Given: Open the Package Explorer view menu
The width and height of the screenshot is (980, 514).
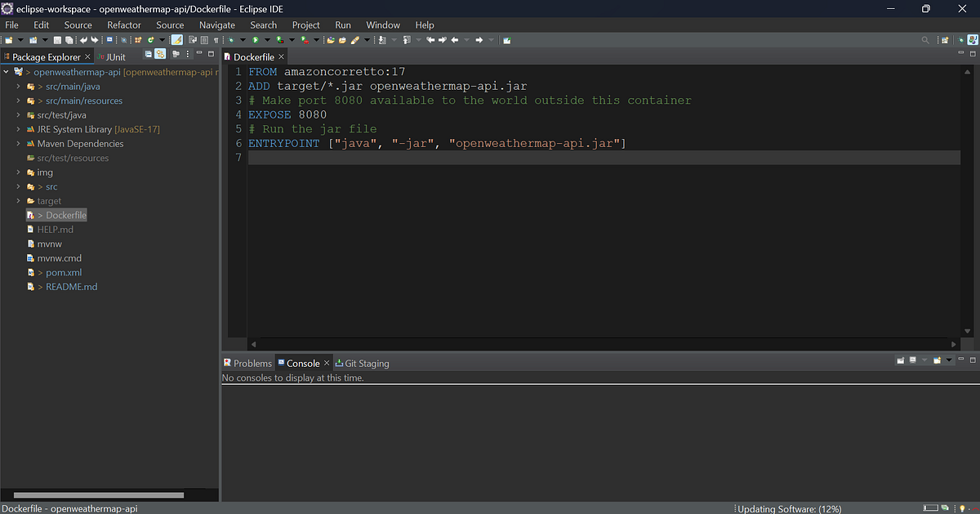Looking at the screenshot, I should [188, 53].
